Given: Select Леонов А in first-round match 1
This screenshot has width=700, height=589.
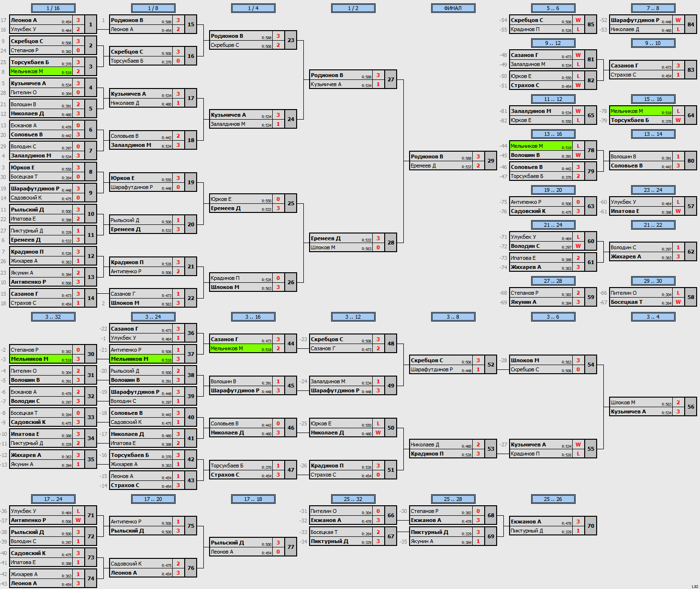Looking at the screenshot, I should click(41, 20).
